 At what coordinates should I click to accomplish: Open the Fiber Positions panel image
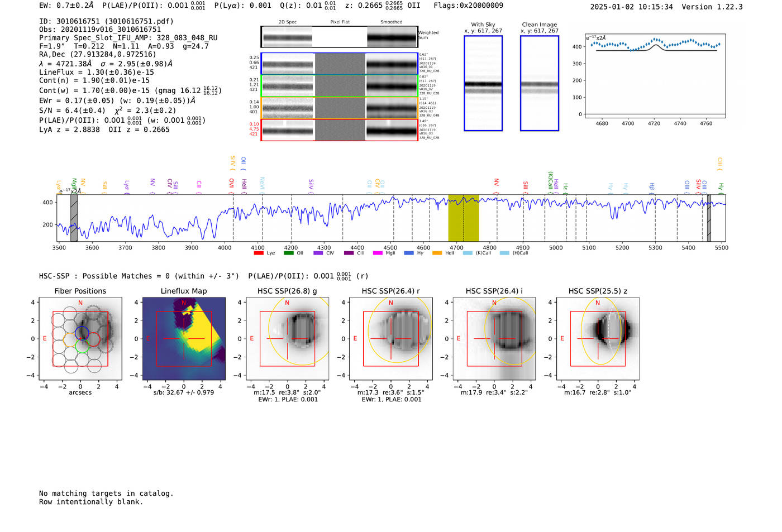(x=80, y=339)
